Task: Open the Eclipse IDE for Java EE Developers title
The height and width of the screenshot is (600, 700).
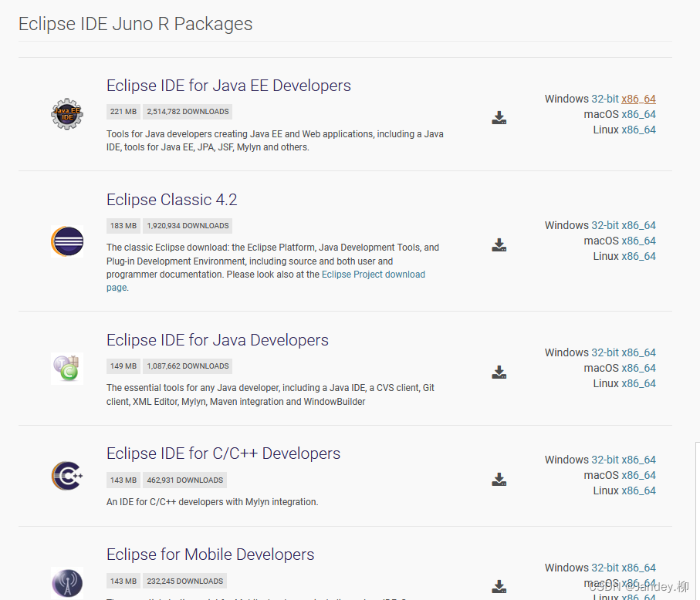Action: [228, 86]
